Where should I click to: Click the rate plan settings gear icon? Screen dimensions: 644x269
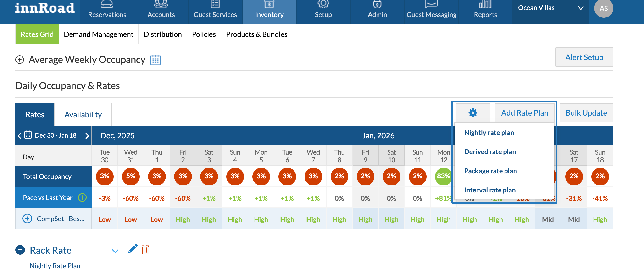tap(472, 113)
